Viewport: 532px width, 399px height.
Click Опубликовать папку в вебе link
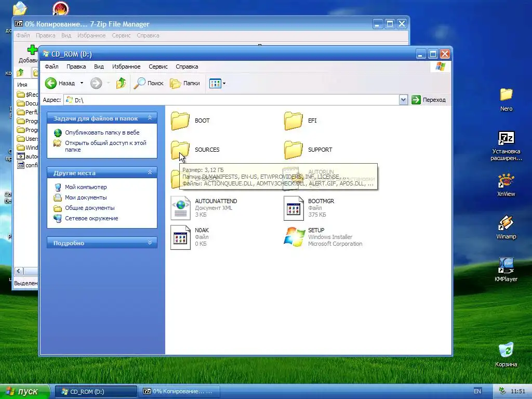pos(102,132)
